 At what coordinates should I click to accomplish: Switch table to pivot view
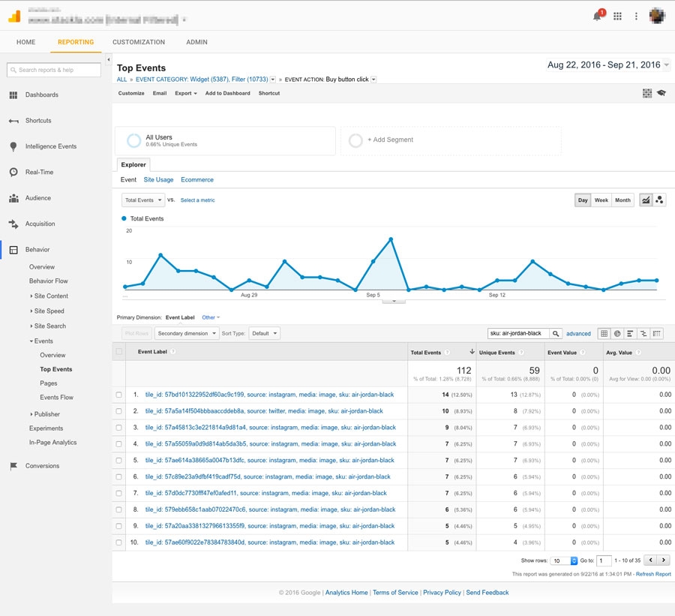pos(657,333)
